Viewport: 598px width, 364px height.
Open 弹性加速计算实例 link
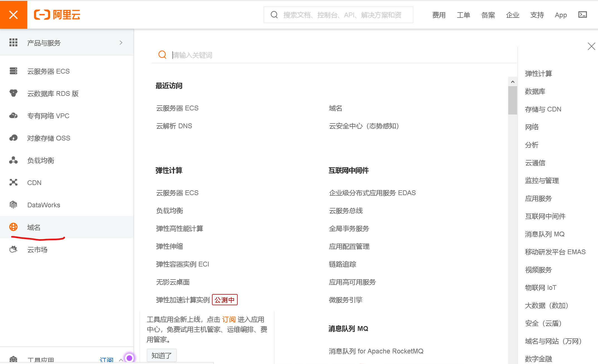183,300
